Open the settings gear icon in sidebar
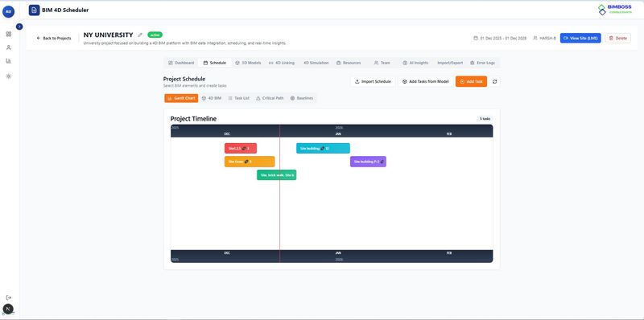Screen dimensions: 644x320 (x=9, y=76)
